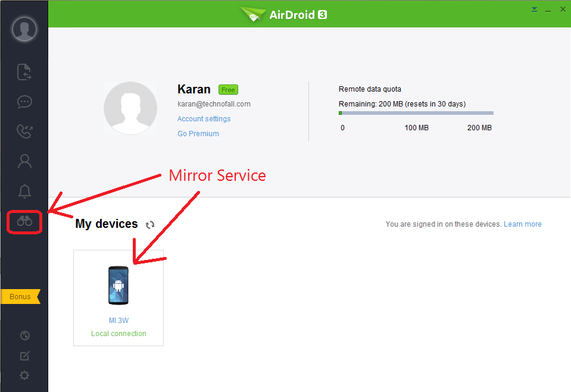Open Account settings link

coord(204,118)
